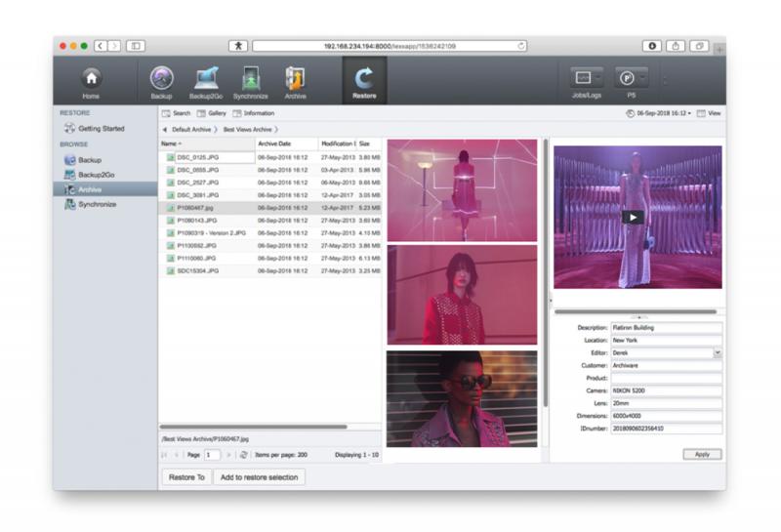
Task: Open the Jobs/Logs monitor
Action: [587, 82]
